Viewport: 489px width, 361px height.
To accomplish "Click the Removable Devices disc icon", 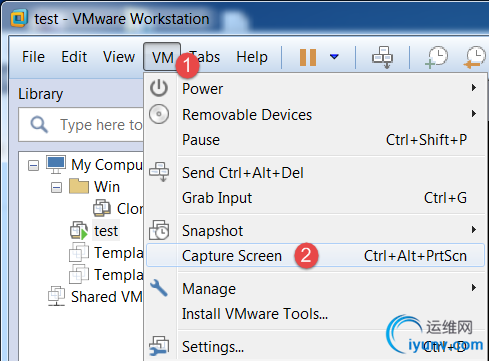I will pyautogui.click(x=159, y=114).
